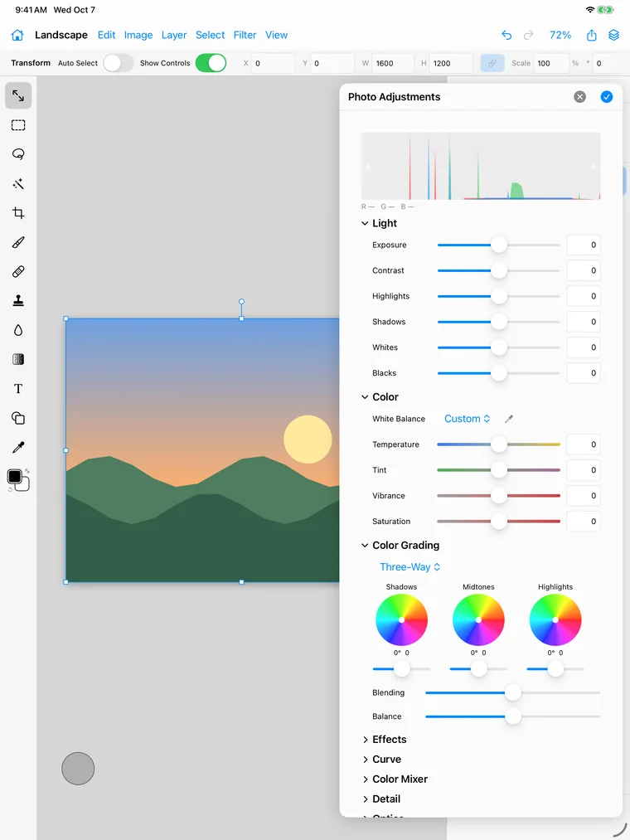Open the black foreground color swatch
The width and height of the screenshot is (630, 840).
click(14, 476)
